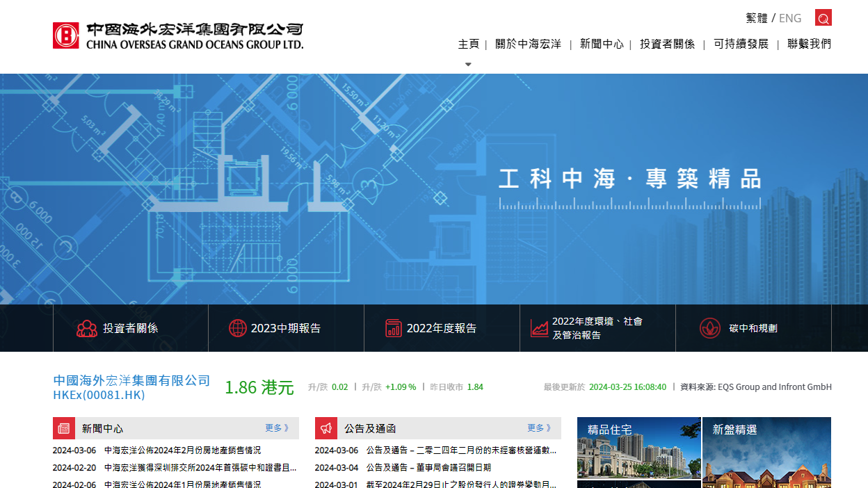Select 聯繫我們 in the navigation bar
Screen dimensions: 868x488
pyautogui.click(x=808, y=43)
